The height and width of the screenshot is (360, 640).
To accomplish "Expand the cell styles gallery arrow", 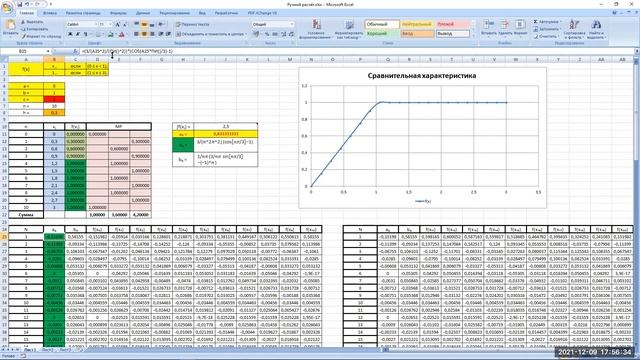I will (x=473, y=36).
